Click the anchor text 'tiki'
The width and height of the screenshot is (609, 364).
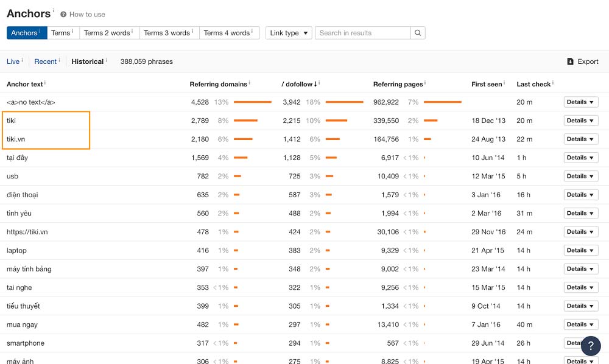(11, 121)
